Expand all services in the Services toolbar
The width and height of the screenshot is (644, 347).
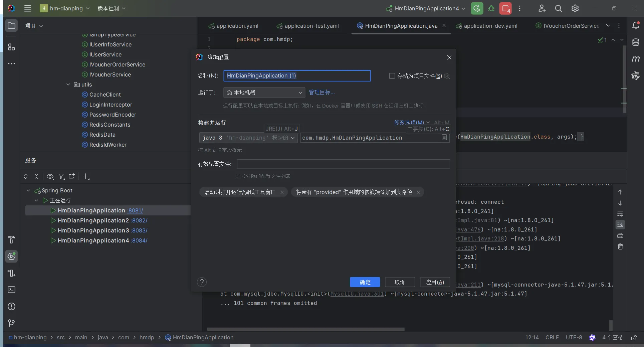pyautogui.click(x=26, y=176)
